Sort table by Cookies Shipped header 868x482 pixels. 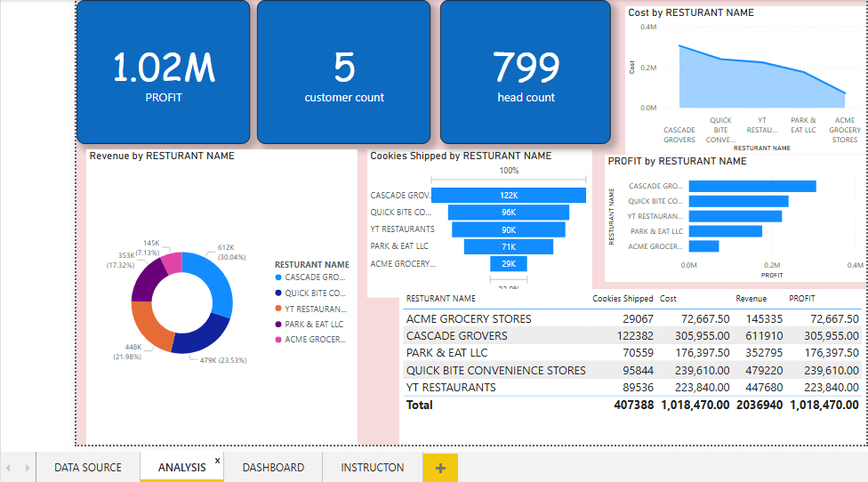point(623,298)
